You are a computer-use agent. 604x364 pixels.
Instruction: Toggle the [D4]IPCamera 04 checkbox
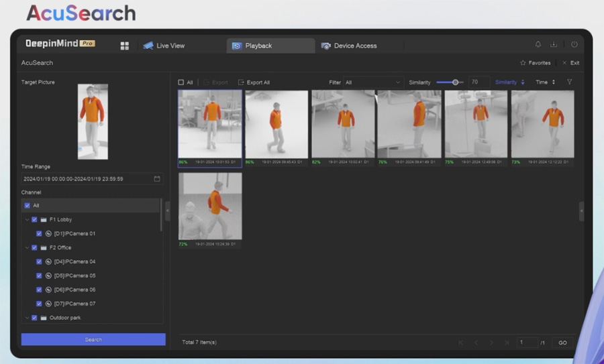tap(39, 261)
